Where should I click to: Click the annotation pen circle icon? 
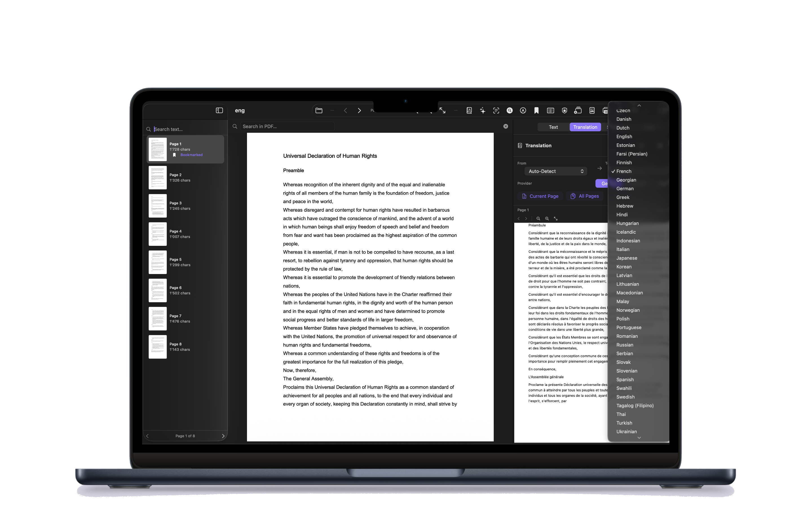point(523,110)
